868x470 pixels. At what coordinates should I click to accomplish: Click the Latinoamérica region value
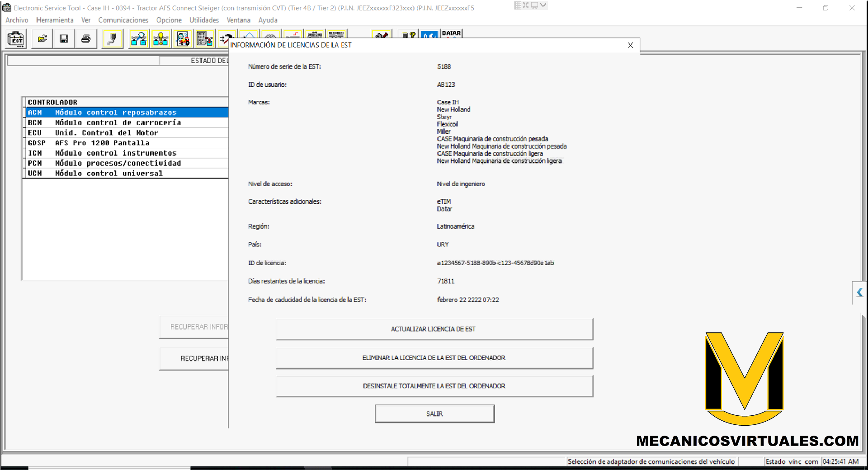pyautogui.click(x=455, y=226)
